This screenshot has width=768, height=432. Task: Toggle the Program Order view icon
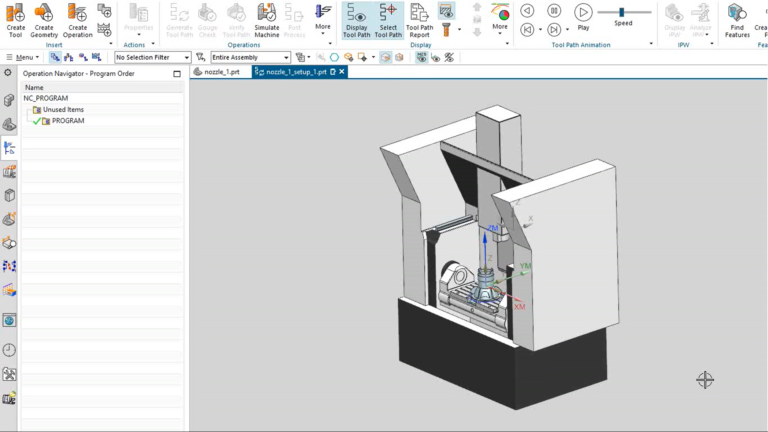click(x=55, y=57)
